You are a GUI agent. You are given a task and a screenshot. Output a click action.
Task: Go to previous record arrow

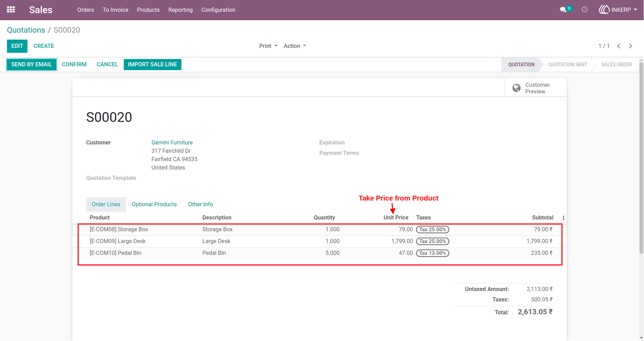click(619, 46)
